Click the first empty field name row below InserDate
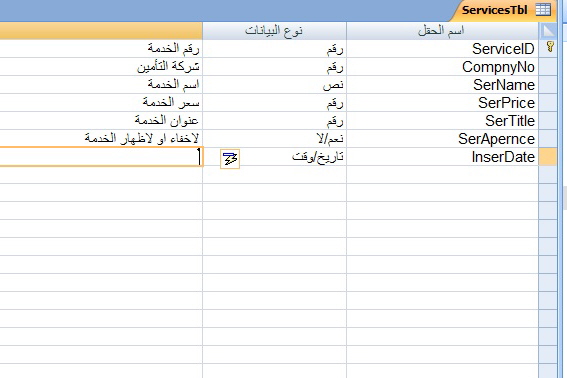Image resolution: width=567 pixels, height=378 pixels. click(x=443, y=175)
